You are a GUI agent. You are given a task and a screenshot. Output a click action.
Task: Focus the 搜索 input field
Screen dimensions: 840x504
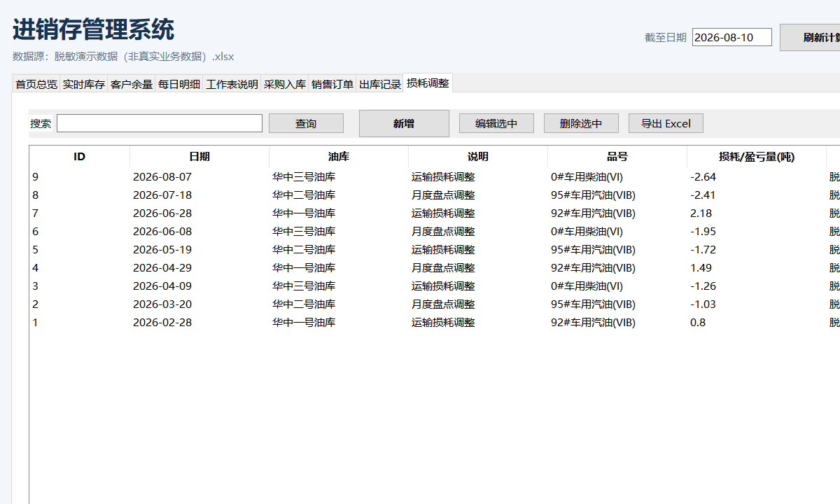pyautogui.click(x=160, y=123)
